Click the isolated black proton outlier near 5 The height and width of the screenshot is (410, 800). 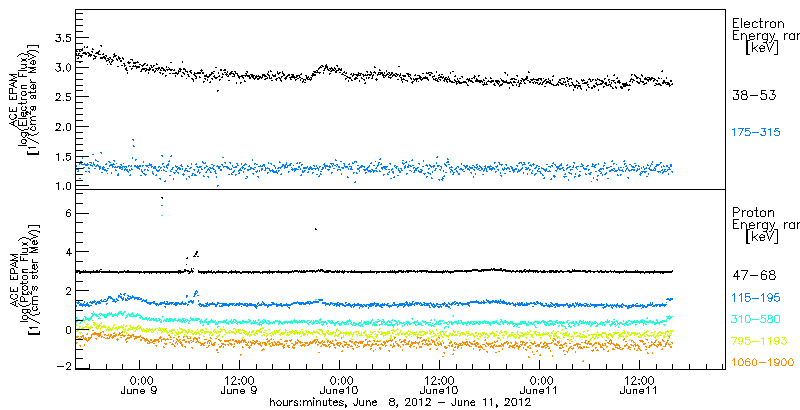(x=316, y=229)
